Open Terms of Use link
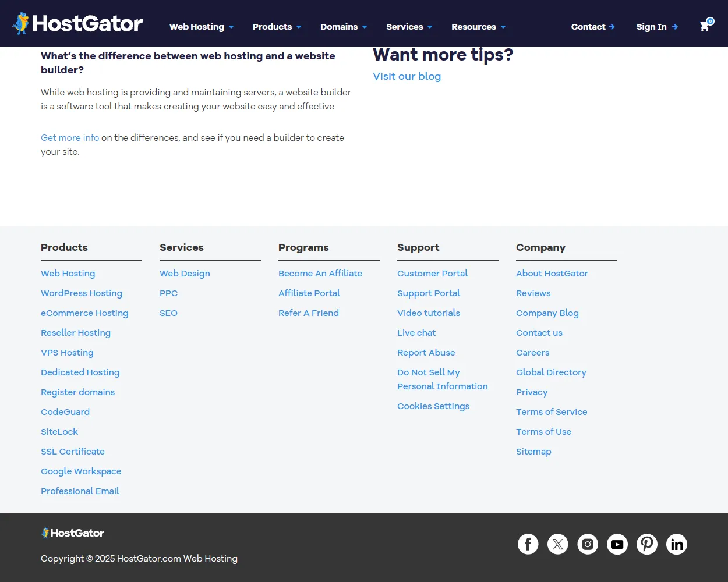The width and height of the screenshot is (728, 582). tap(543, 432)
